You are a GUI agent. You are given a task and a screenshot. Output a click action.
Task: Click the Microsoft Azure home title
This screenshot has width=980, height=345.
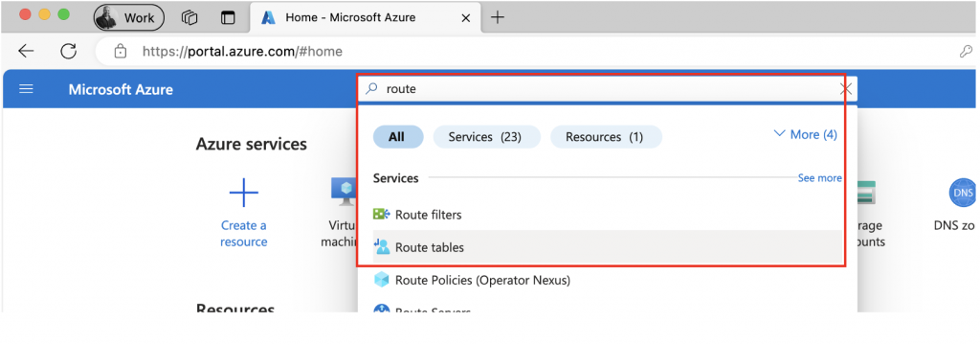tap(121, 89)
